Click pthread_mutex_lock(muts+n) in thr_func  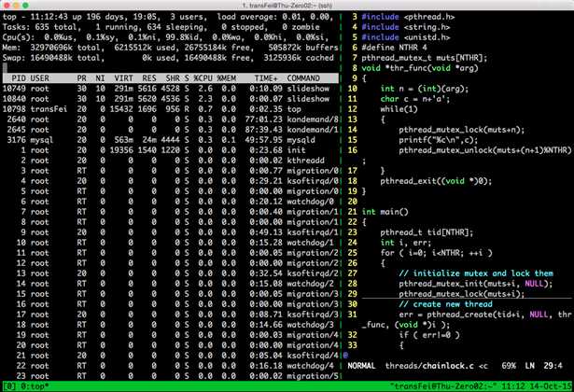pyautogui.click(x=462, y=130)
